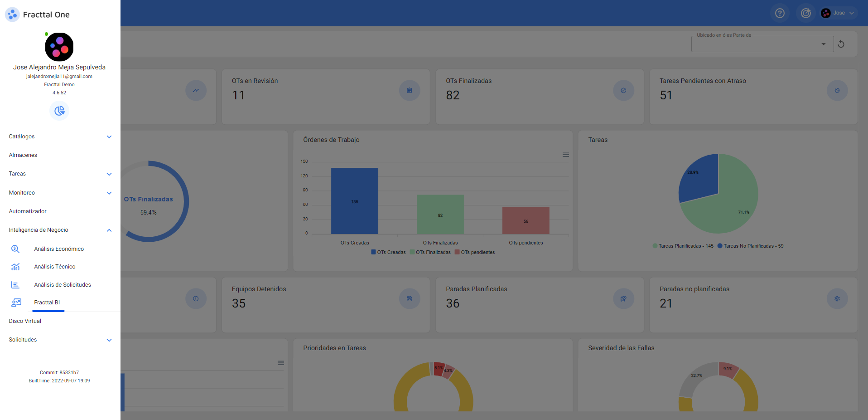Screen dimensions: 868x420
Task: Open Fracttal BI in the sidebar
Action: click(47, 303)
